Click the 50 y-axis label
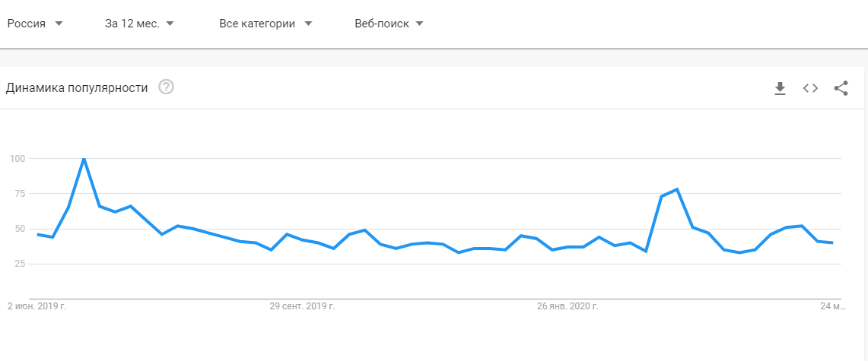 [20, 229]
